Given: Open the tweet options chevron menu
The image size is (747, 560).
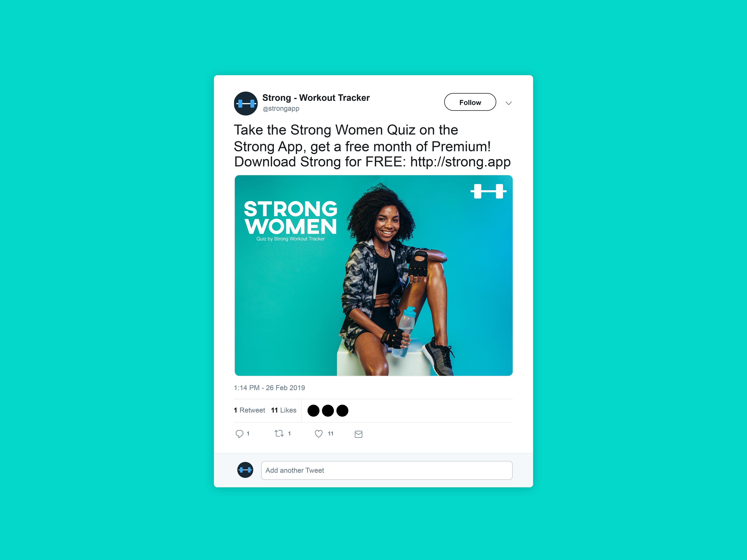Looking at the screenshot, I should tap(509, 103).
